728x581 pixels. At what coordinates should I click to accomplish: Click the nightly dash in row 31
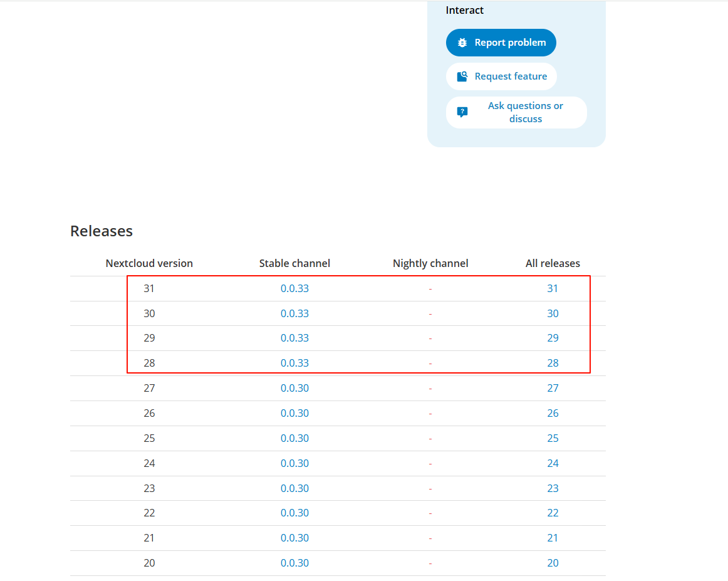430,290
